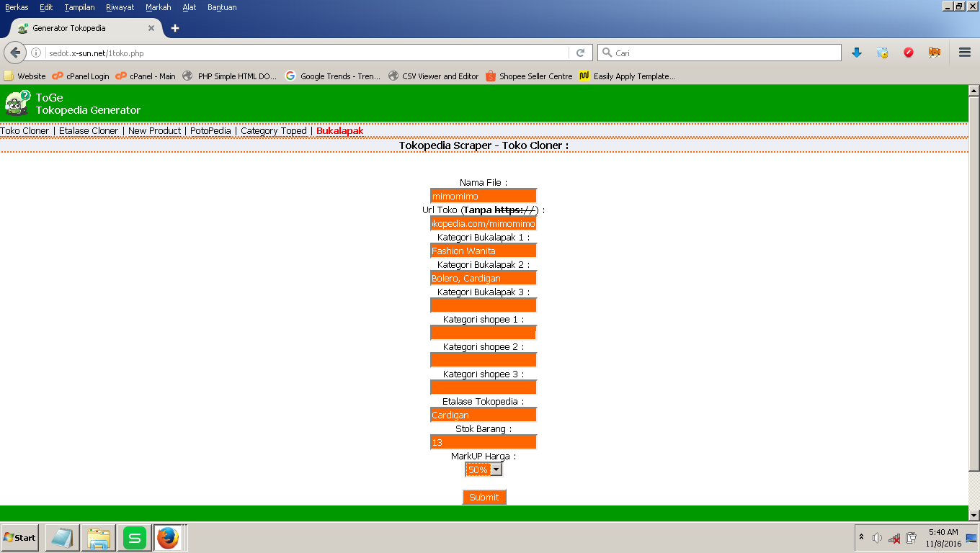The height and width of the screenshot is (553, 980).
Task: Click the ToGe mascot logo
Action: (17, 103)
